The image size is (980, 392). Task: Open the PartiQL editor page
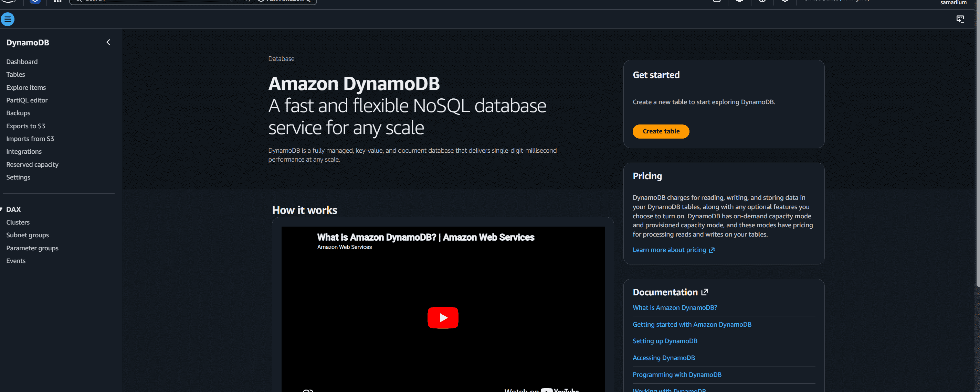coord(27,100)
